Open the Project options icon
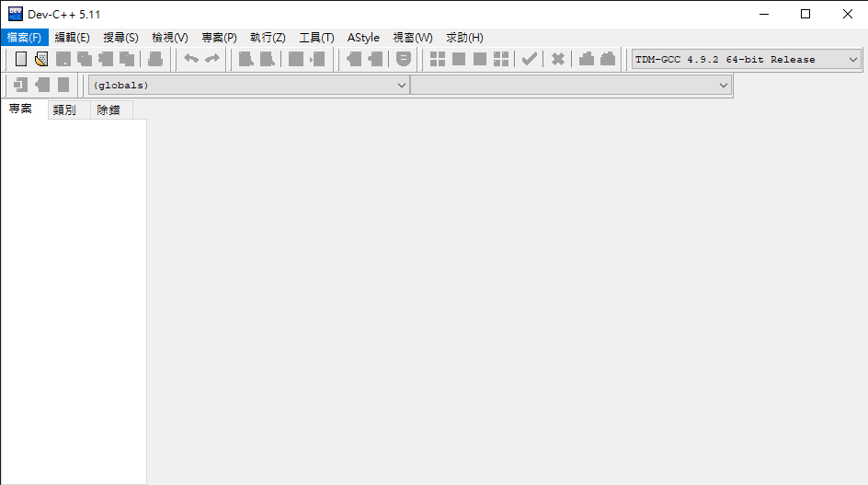Image resolution: width=868 pixels, height=485 pixels. click(404, 59)
